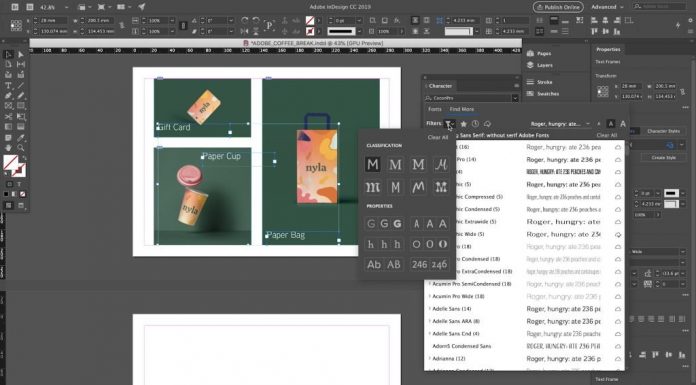Select the Scissors tool
696x385 pixels.
click(8, 116)
